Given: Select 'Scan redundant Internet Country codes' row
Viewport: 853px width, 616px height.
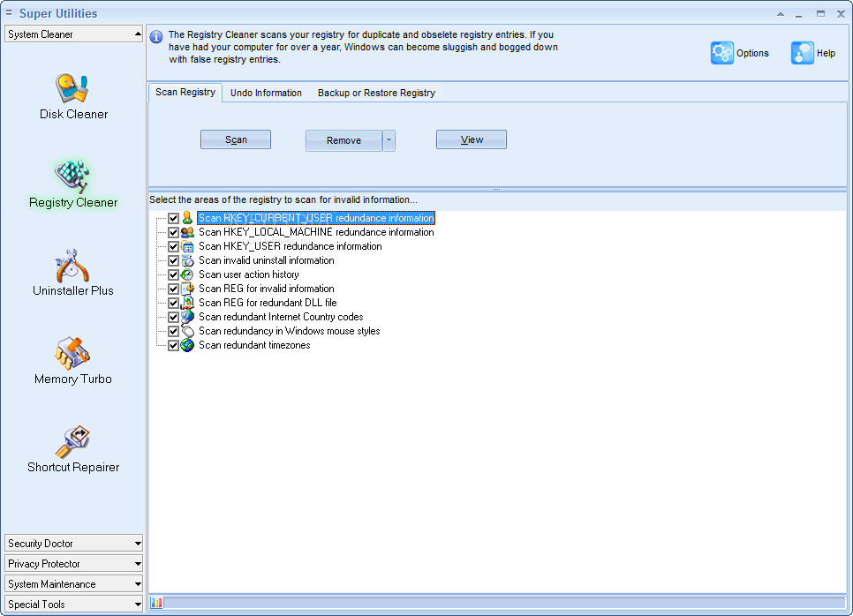Looking at the screenshot, I should pos(281,317).
